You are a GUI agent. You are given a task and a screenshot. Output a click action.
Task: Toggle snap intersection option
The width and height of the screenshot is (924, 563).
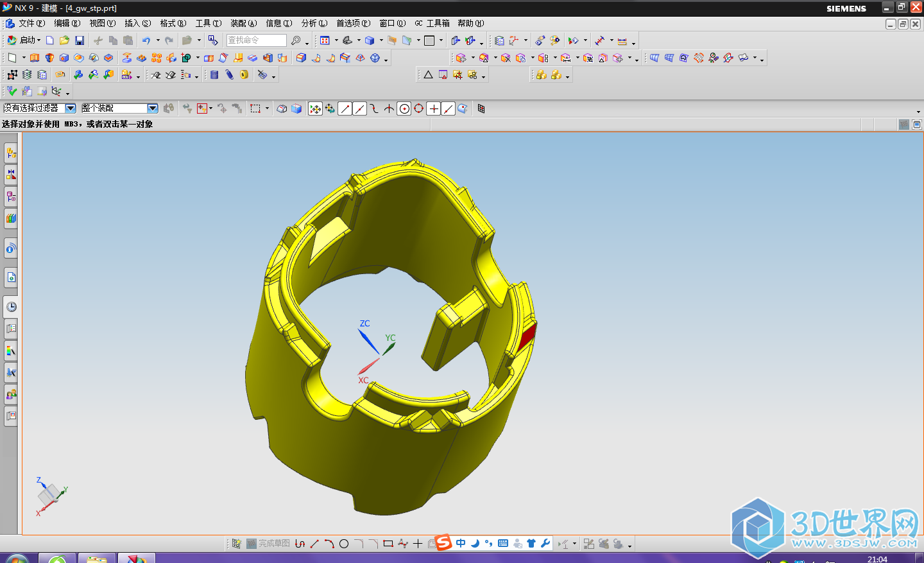tap(389, 108)
